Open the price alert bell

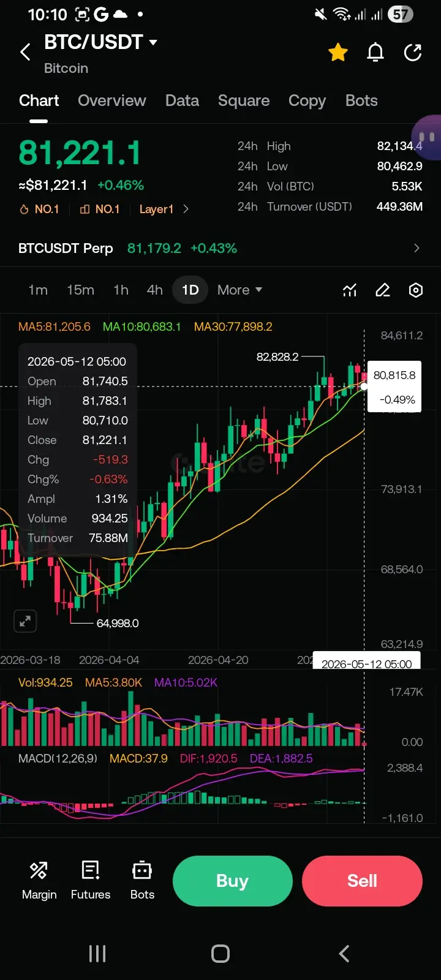375,53
